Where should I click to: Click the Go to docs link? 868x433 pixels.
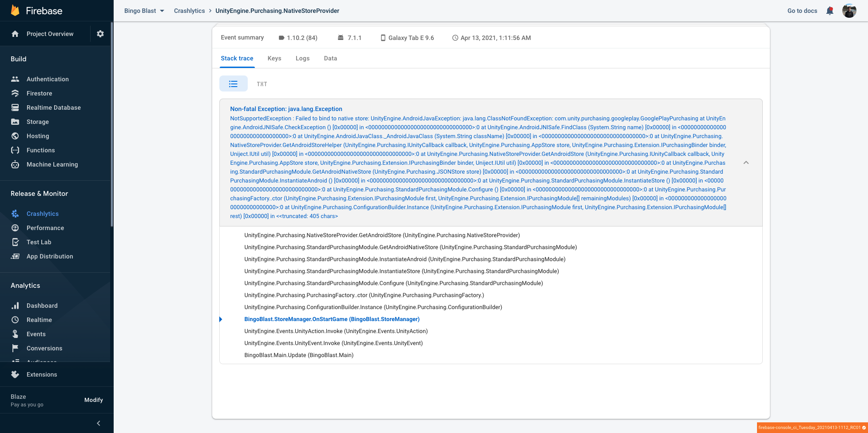802,11
